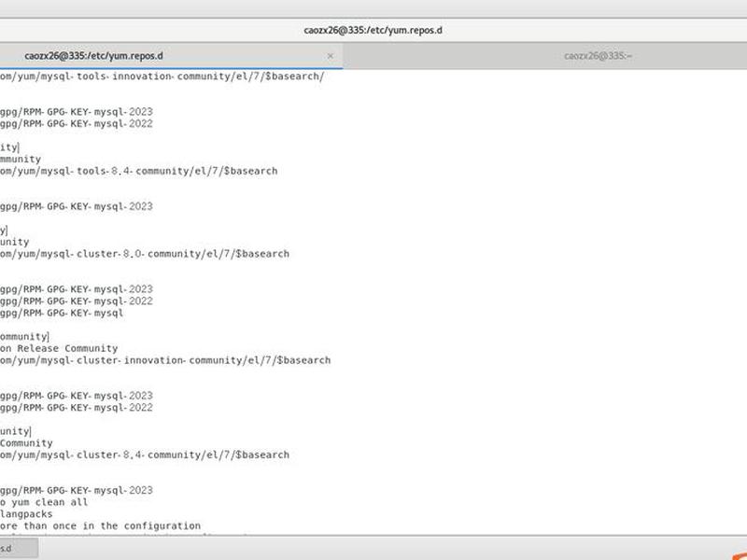The width and height of the screenshot is (747, 560).
Task: Click the 'gpg/RPM-GPG-KEY-mysql' line without year
Action: (x=62, y=313)
